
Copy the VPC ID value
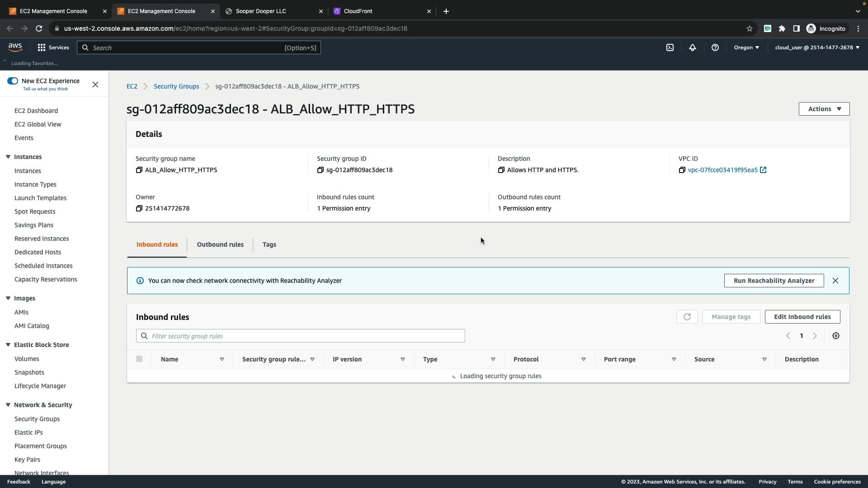click(682, 170)
